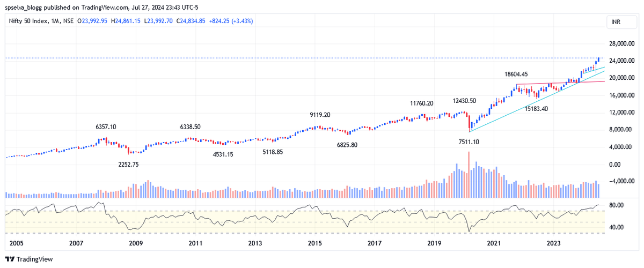Screen dimensions: 644x268
Task: Click the 28,000.00 price axis label
Action: [621, 43]
